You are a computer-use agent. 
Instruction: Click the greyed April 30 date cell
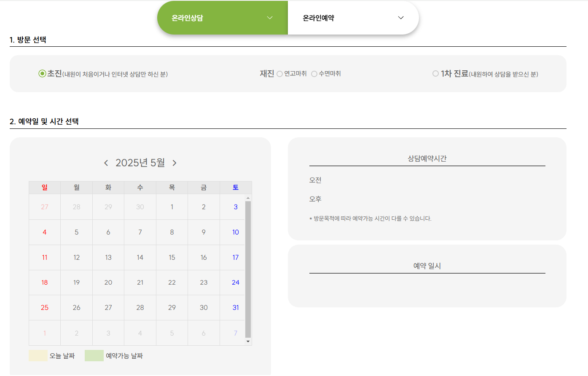[x=140, y=207]
